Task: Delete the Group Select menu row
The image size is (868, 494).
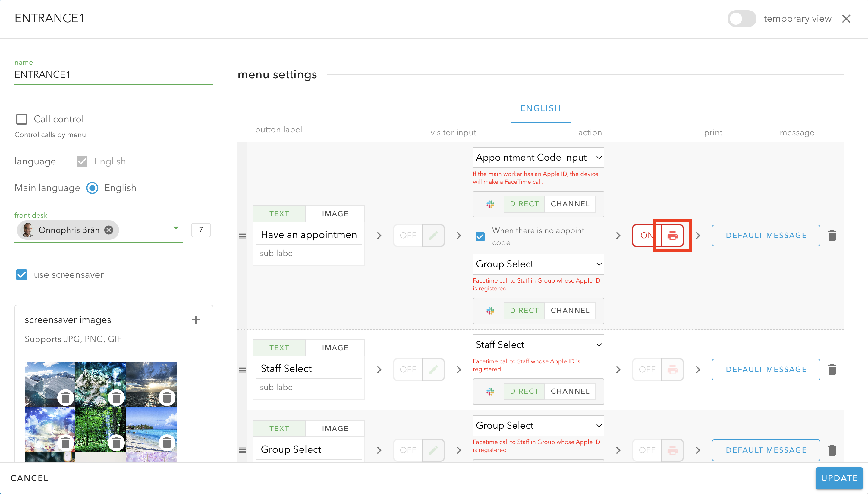Action: (832, 450)
